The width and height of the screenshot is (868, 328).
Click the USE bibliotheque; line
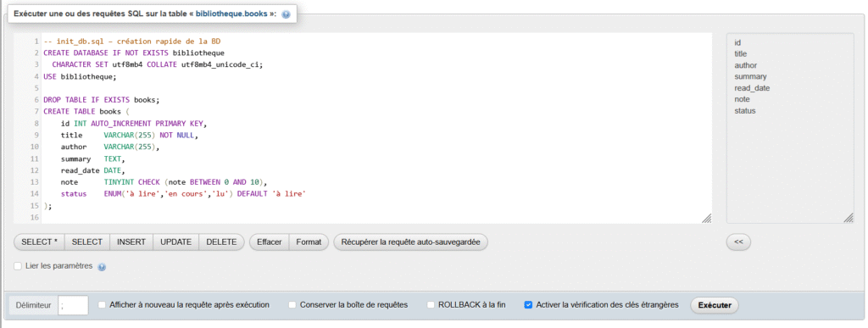[x=81, y=76]
